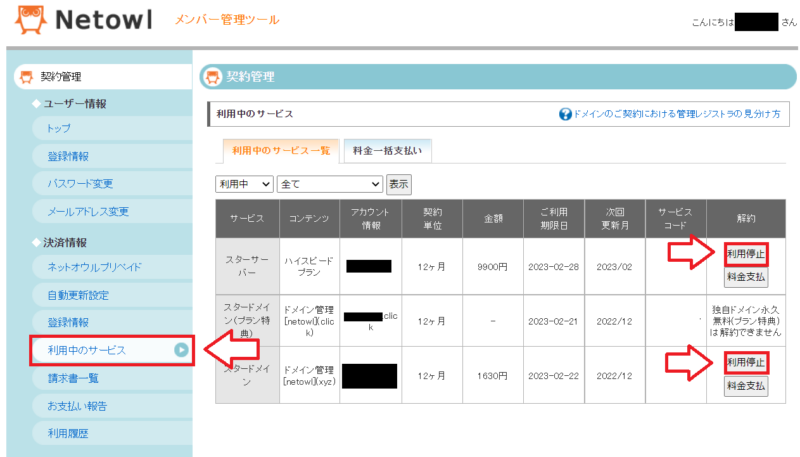The width and height of the screenshot is (800, 457).
Task: Click the arrow icon beside 利用中のサービス
Action: coord(181,350)
